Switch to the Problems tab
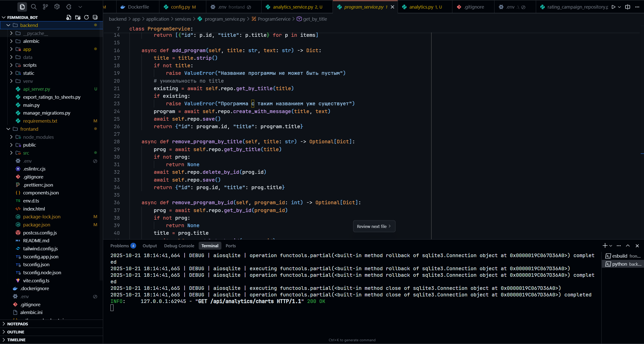 point(120,246)
